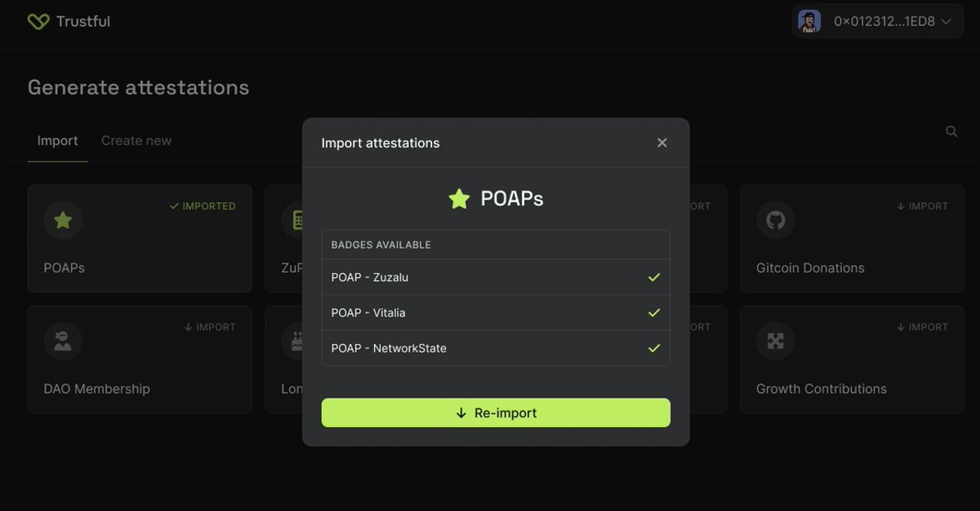This screenshot has width=980, height=511.
Task: Click the POAPs card star icon
Action: (x=63, y=220)
